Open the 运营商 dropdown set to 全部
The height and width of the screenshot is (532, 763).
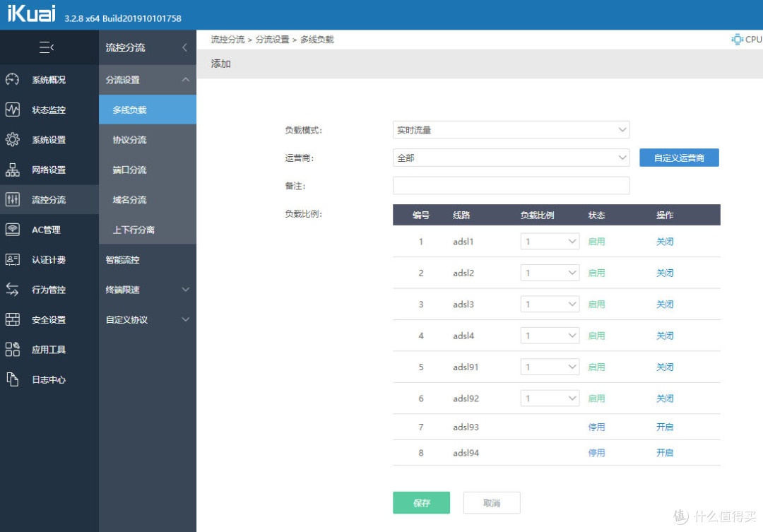511,158
